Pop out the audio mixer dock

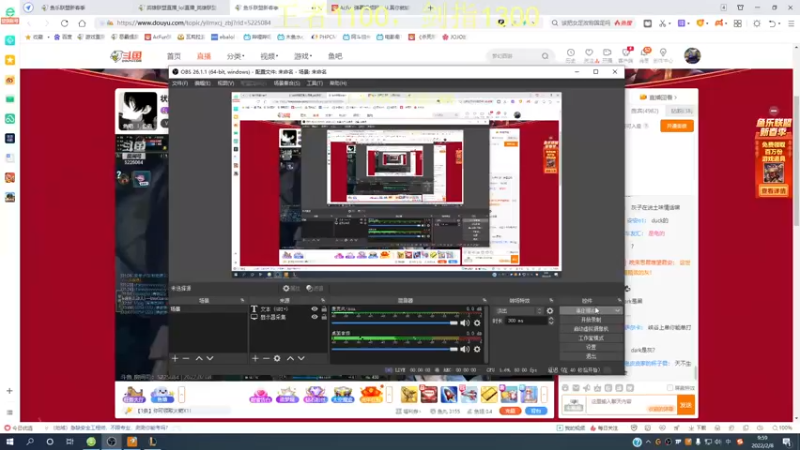(484, 301)
